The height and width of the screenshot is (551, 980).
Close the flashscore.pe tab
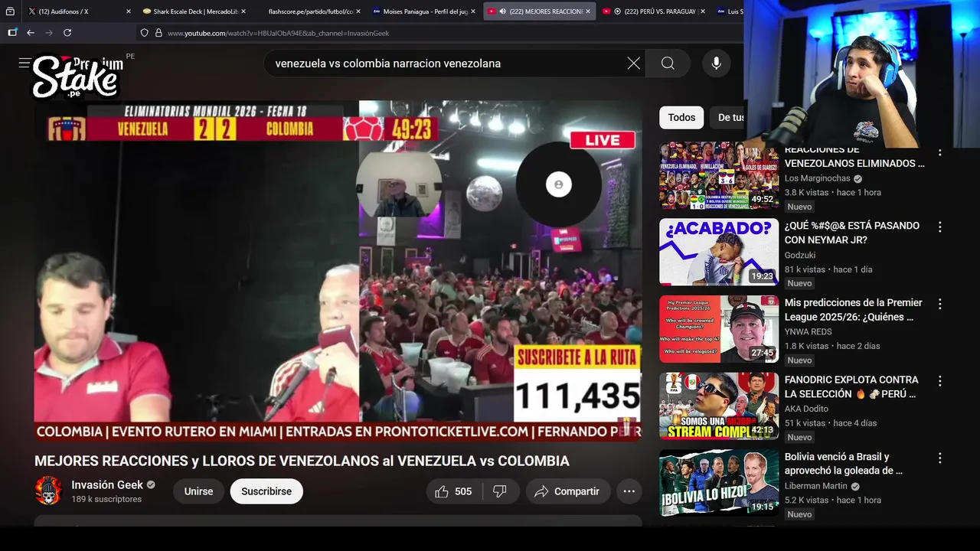(358, 11)
